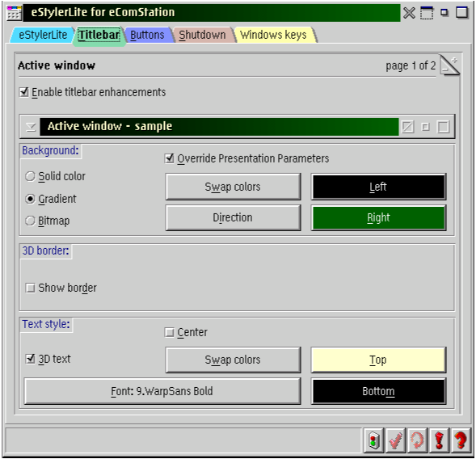Open the Font: 9.WarpSans Bold selector

coord(162,391)
